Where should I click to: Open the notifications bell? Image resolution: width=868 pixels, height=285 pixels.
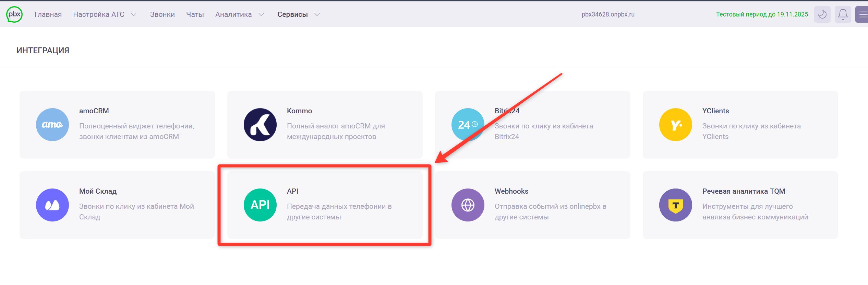tap(843, 14)
